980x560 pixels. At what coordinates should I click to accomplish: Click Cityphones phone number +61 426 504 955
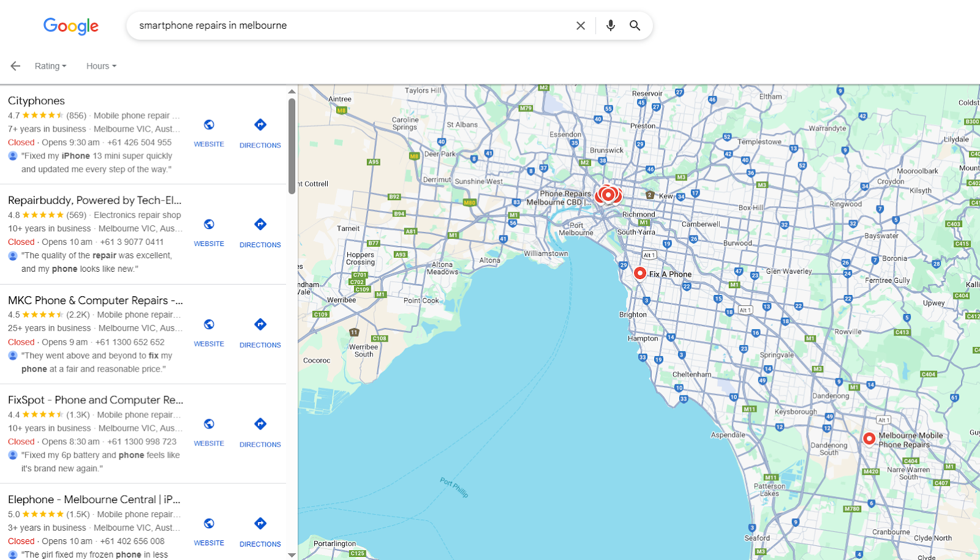click(x=140, y=143)
